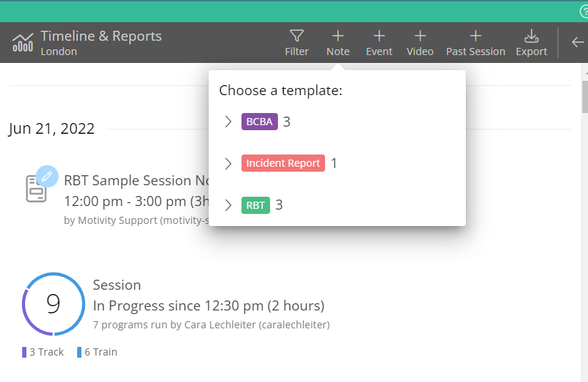Select the Incident Report template tag
This screenshot has height=382, width=588.
(x=283, y=163)
